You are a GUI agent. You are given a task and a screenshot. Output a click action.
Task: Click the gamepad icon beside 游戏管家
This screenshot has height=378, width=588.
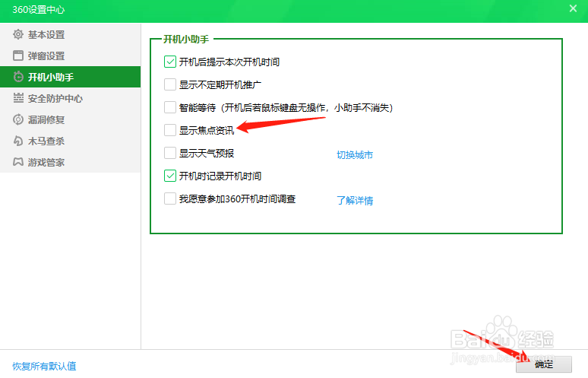pos(18,162)
